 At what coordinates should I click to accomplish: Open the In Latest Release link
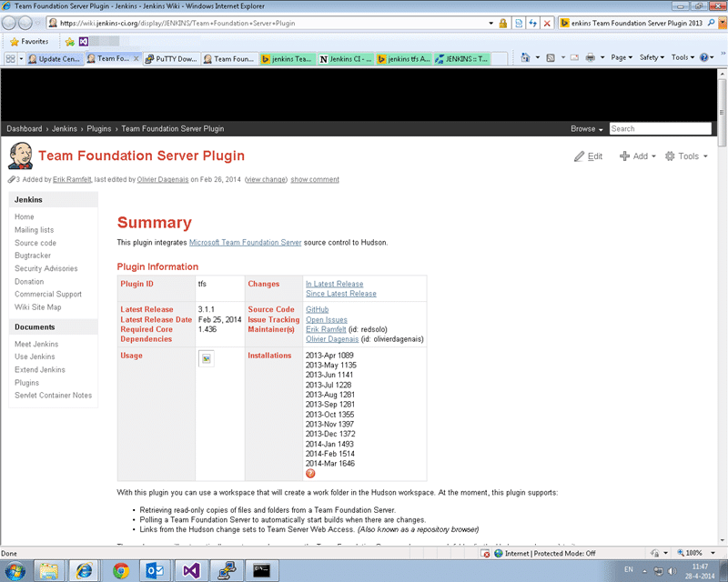pyautogui.click(x=334, y=284)
